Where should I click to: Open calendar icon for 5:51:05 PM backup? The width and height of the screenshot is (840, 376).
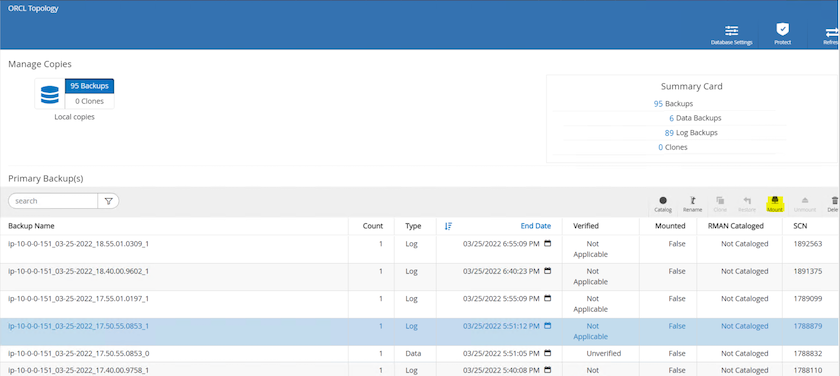pos(548,353)
